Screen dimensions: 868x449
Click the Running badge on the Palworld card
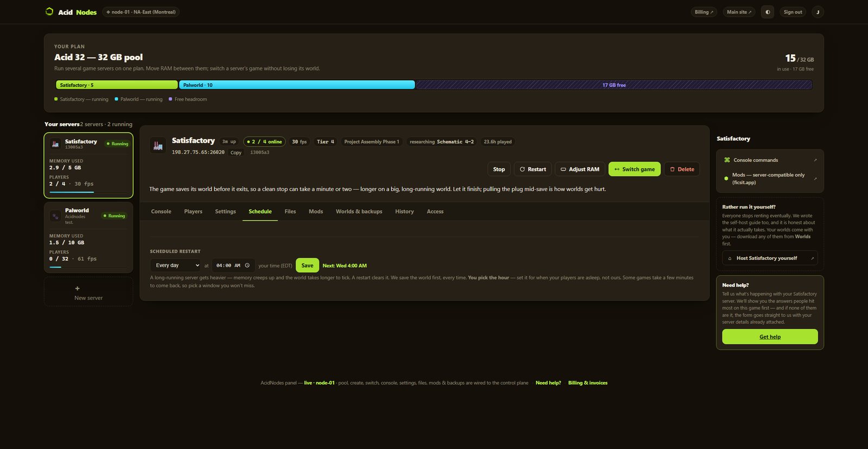[114, 216]
